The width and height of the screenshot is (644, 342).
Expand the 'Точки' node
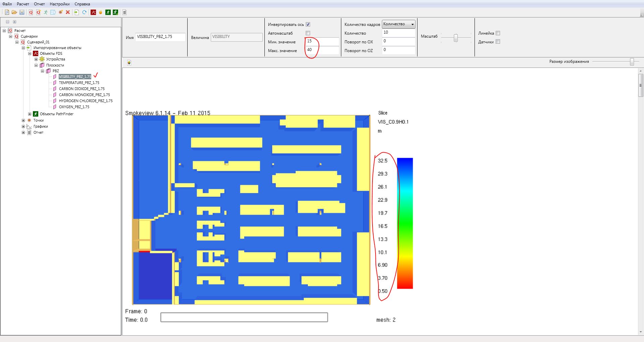23,120
